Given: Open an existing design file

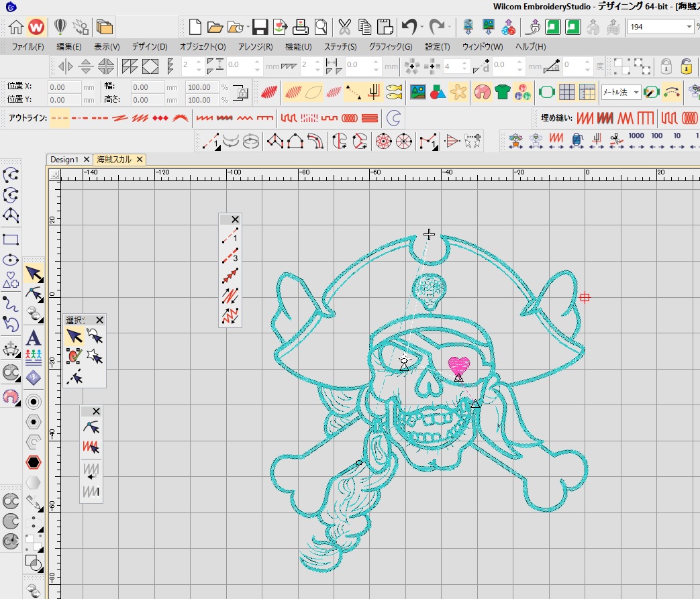Looking at the screenshot, I should 215,28.
